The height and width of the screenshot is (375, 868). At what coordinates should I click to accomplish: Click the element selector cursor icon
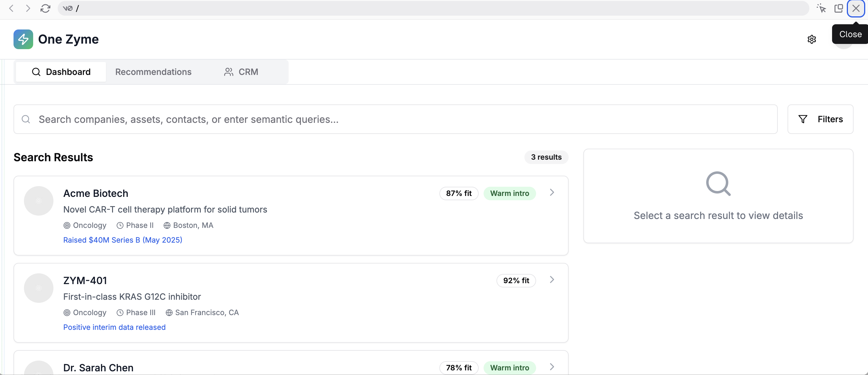(821, 8)
